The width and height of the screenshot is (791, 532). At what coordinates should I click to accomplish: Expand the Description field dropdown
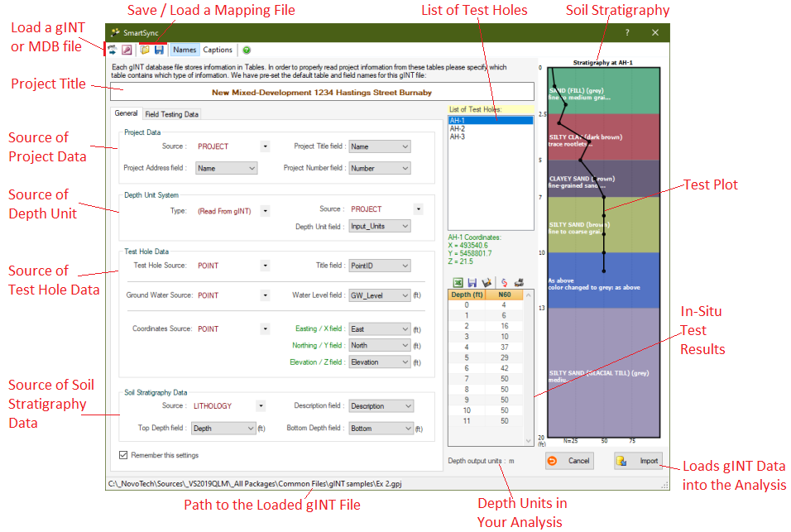(x=408, y=406)
